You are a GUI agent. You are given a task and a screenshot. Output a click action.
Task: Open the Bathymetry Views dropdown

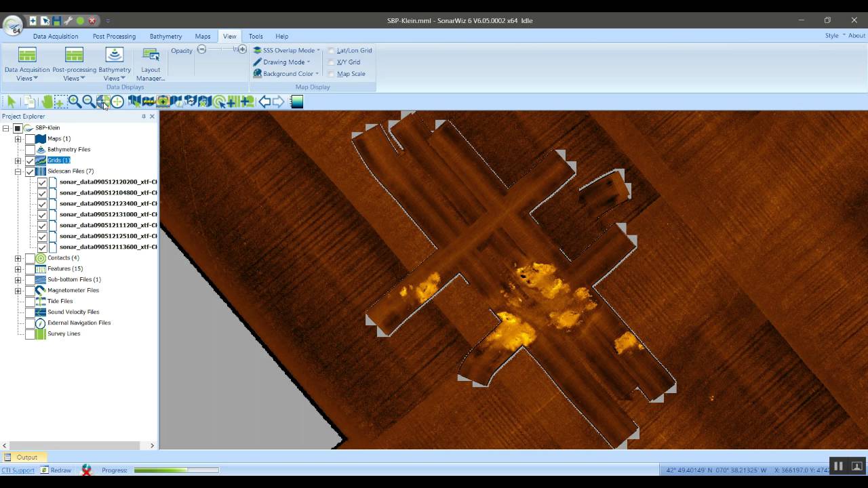(115, 64)
